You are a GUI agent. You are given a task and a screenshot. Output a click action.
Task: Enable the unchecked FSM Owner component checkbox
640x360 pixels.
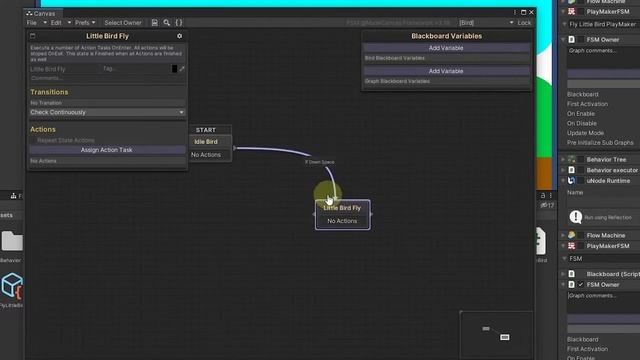click(581, 40)
